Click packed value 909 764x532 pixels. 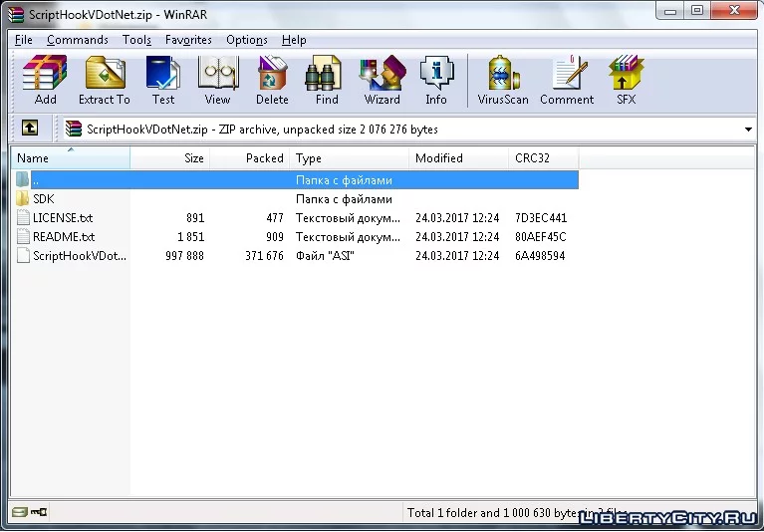pyautogui.click(x=275, y=237)
